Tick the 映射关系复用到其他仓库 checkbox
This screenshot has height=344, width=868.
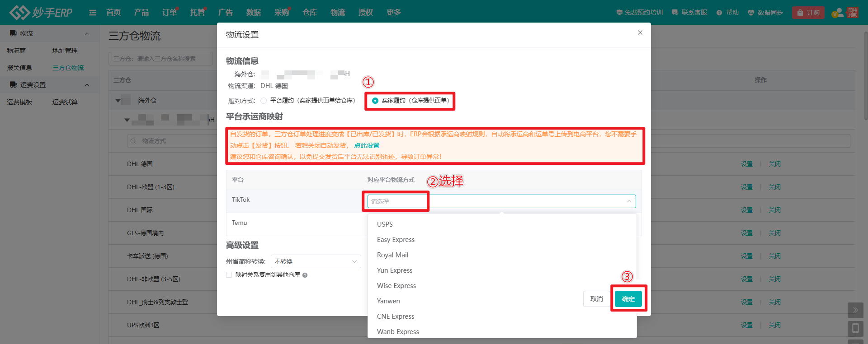click(x=229, y=275)
